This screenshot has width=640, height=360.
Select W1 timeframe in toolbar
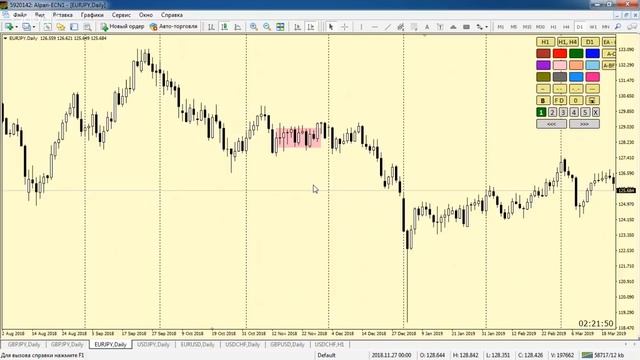point(593,27)
